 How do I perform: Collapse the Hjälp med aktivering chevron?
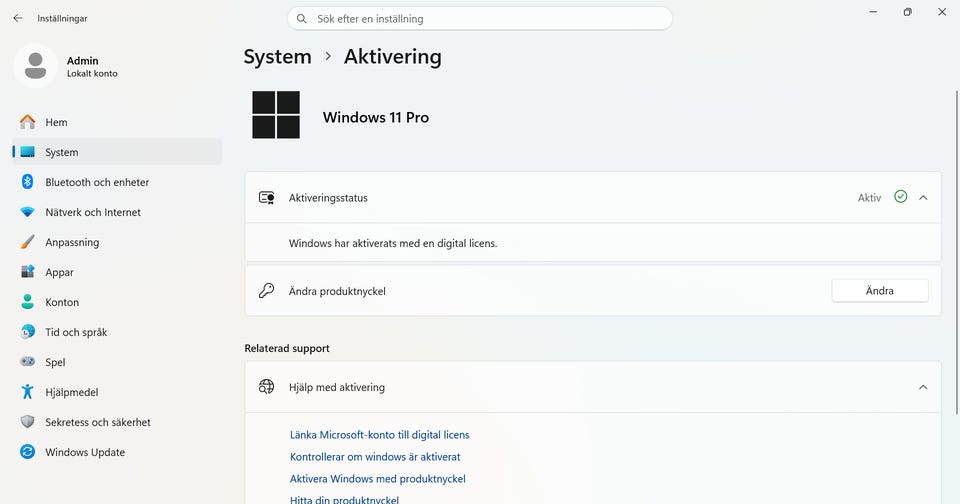pos(923,387)
